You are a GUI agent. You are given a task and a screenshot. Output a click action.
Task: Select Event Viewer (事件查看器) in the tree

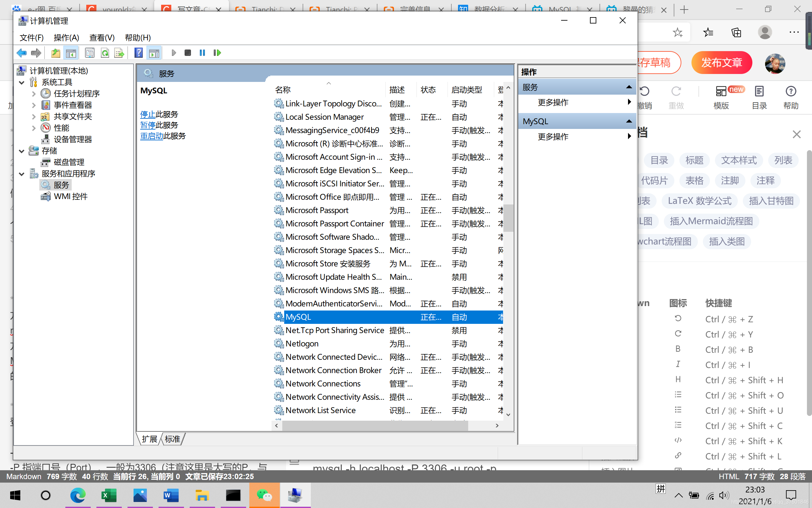(x=73, y=105)
